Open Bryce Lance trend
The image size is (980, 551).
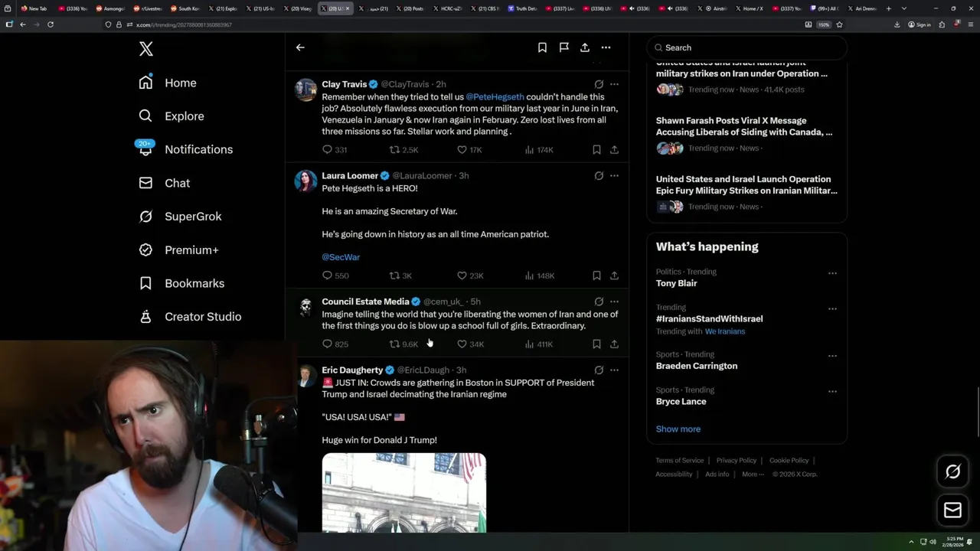[681, 401]
